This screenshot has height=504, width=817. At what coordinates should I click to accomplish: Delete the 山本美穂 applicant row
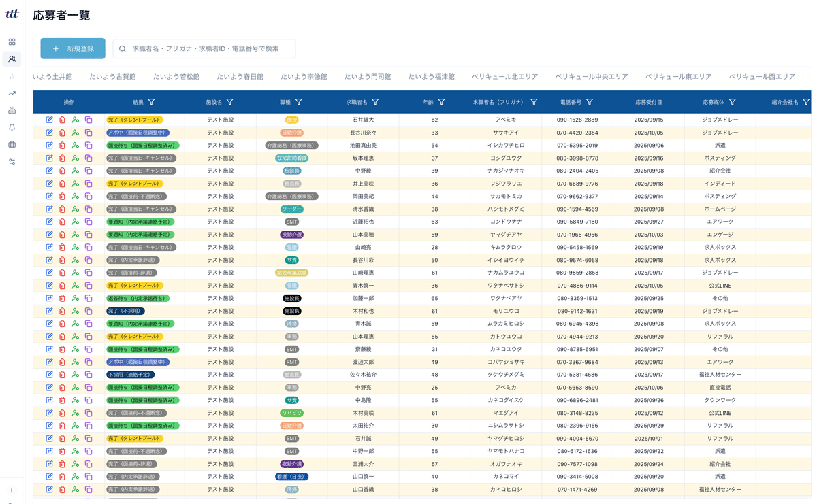click(x=62, y=235)
